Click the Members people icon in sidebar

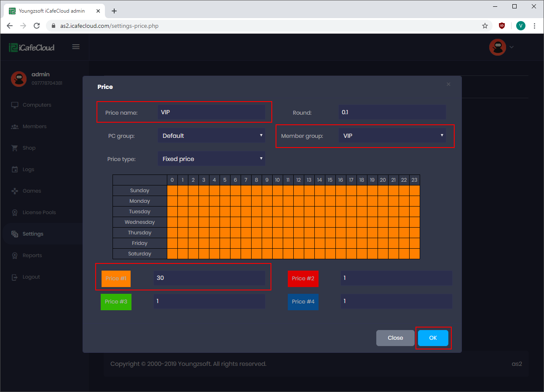(x=15, y=126)
